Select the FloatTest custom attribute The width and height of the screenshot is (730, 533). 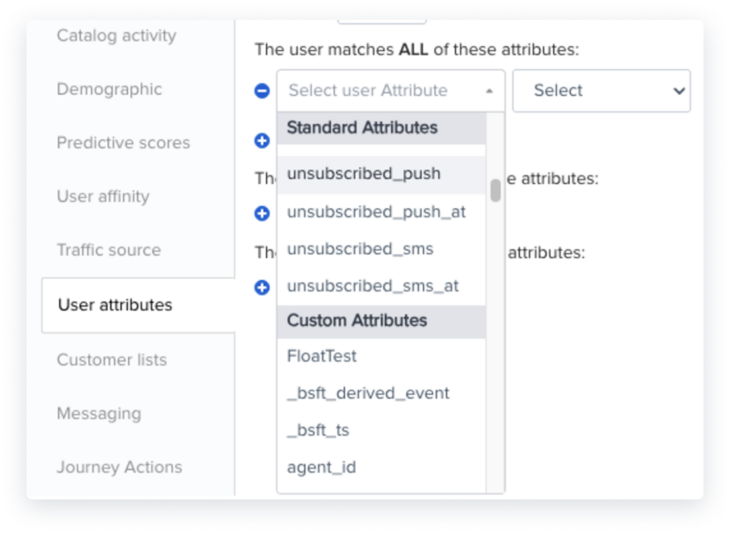coord(381,356)
